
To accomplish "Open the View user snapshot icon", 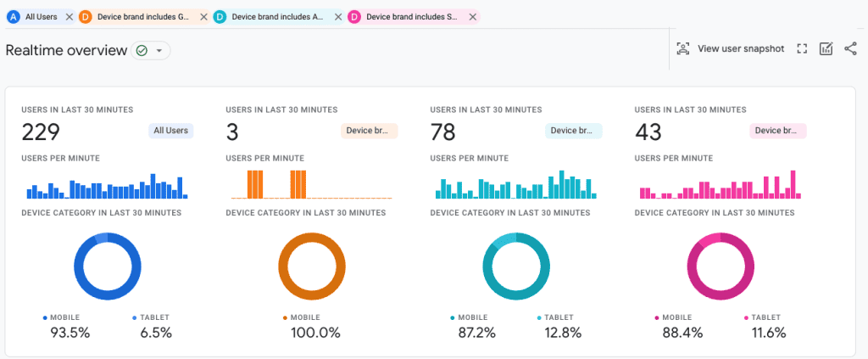I will click(x=683, y=48).
